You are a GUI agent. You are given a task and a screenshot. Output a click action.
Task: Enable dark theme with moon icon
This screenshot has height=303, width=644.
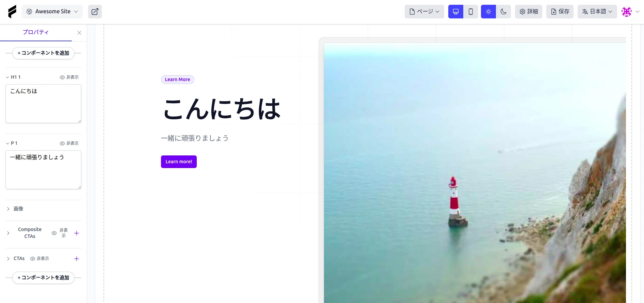click(x=503, y=12)
